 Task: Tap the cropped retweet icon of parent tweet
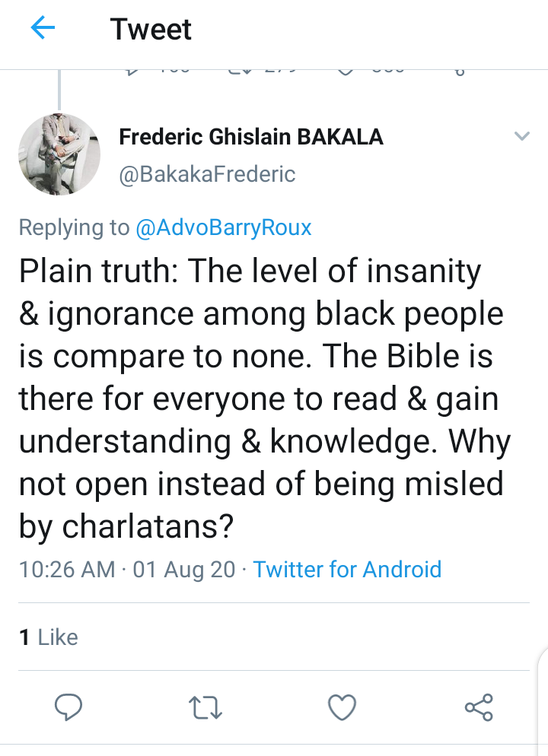239,71
